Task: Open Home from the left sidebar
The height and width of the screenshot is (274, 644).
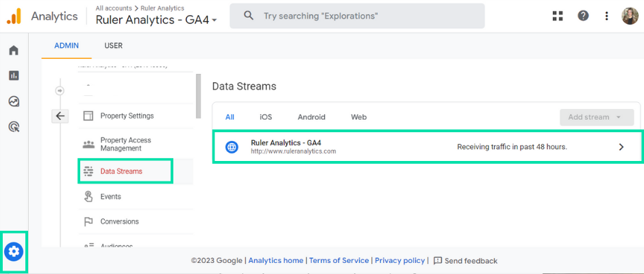Action: (14, 51)
